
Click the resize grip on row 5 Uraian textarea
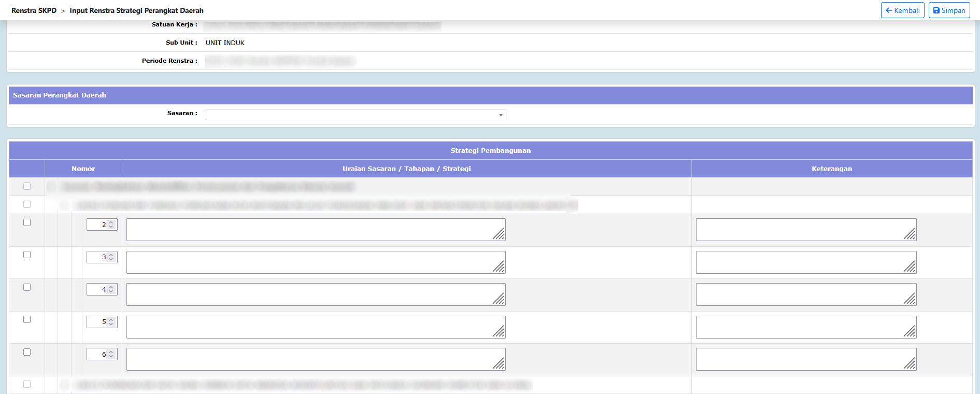click(499, 332)
